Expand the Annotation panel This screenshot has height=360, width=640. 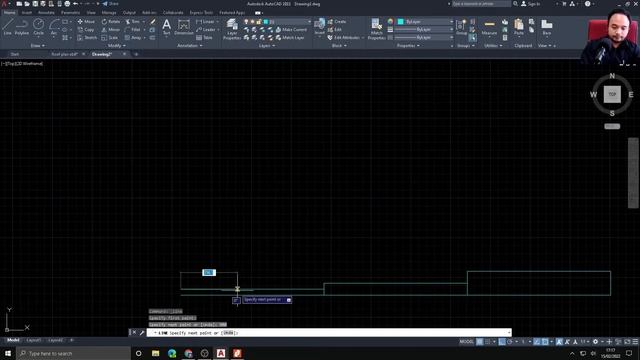[190, 46]
